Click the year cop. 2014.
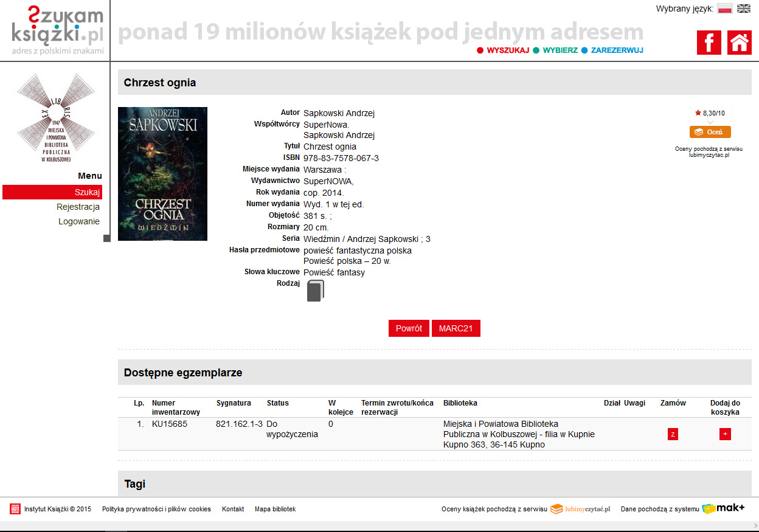The image size is (759, 532). [324, 193]
